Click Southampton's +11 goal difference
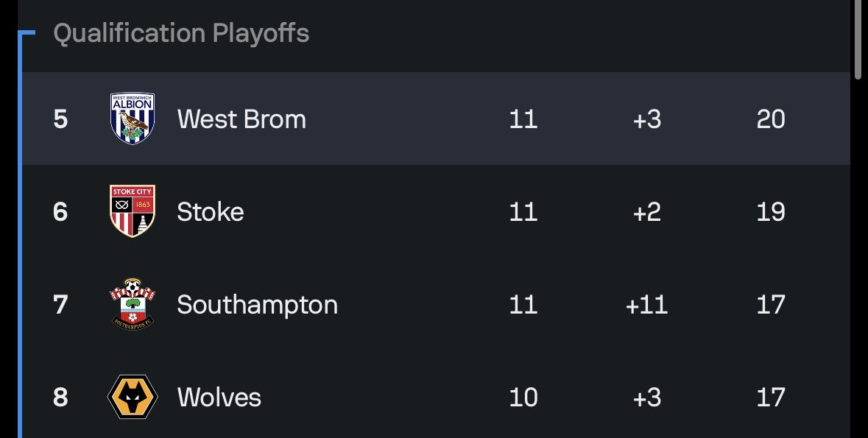Image resolution: width=868 pixels, height=438 pixels. tap(646, 305)
